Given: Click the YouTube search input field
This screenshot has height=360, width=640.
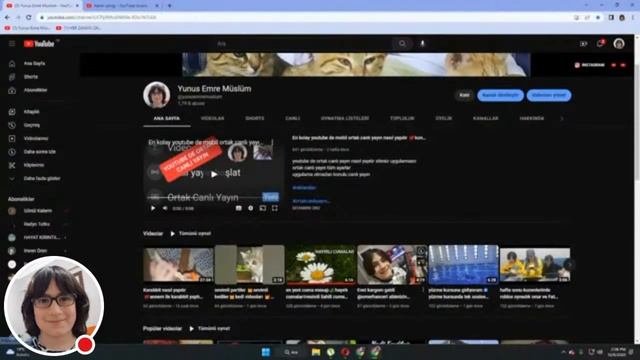Looking at the screenshot, I should [x=302, y=44].
